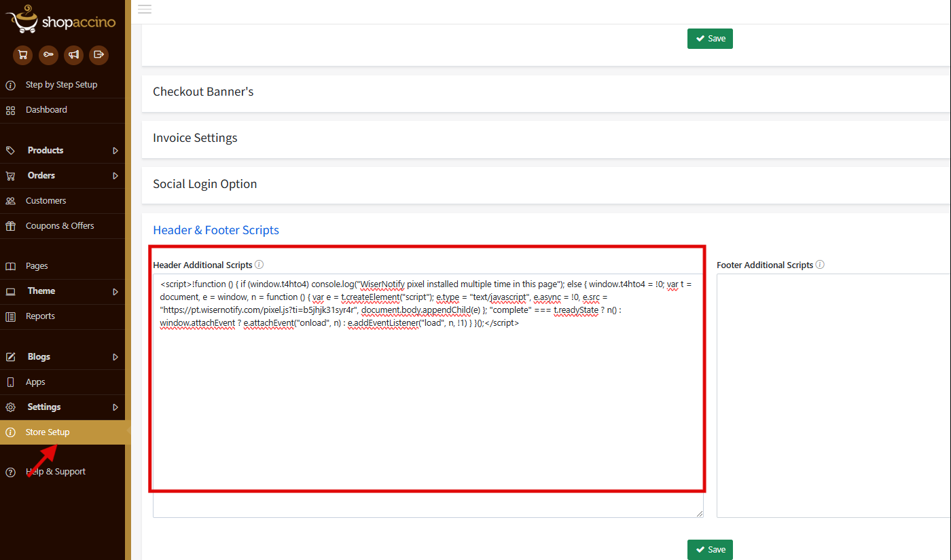Image resolution: width=951 pixels, height=560 pixels.
Task: Click the bottom Save button
Action: coord(710,550)
